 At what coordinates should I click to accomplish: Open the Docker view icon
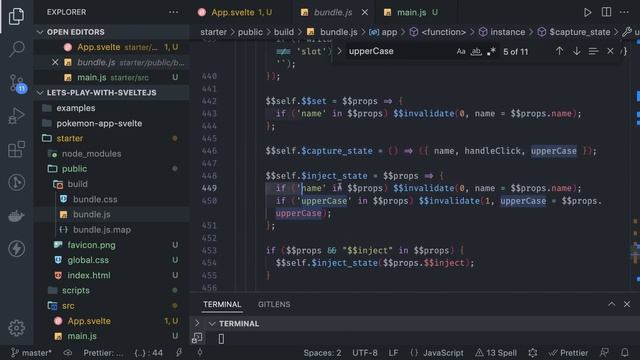click(16, 216)
